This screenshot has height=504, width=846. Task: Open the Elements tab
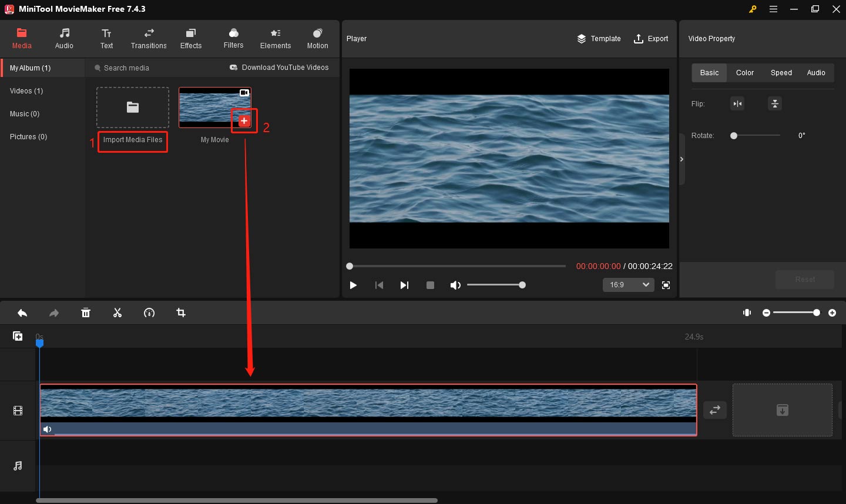276,39
